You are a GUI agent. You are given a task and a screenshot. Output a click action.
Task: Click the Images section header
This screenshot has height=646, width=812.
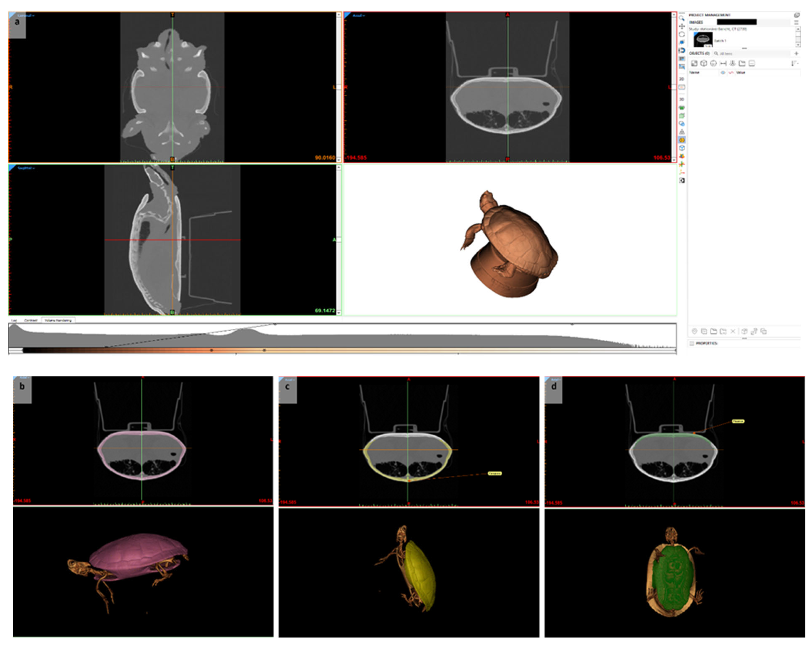(x=696, y=22)
